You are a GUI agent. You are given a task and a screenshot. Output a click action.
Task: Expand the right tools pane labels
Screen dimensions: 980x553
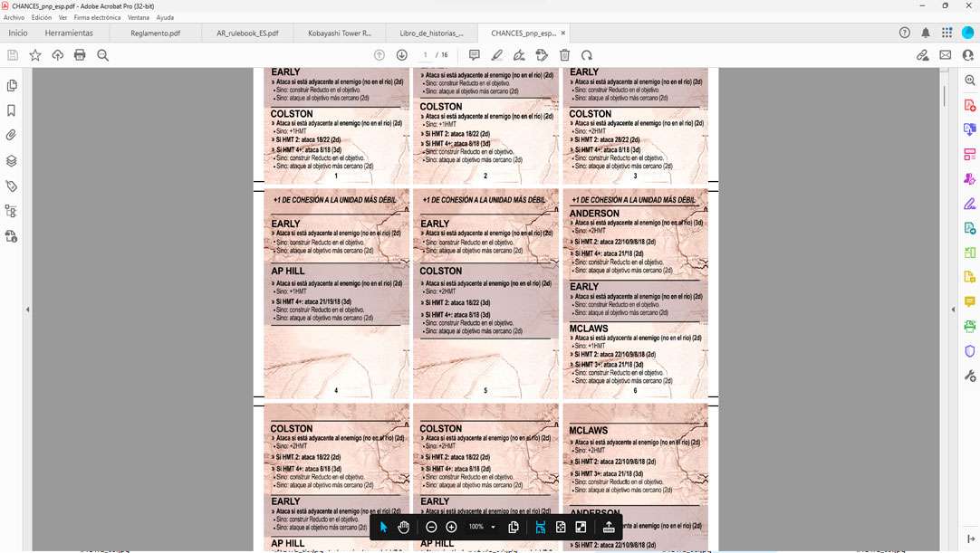971,539
